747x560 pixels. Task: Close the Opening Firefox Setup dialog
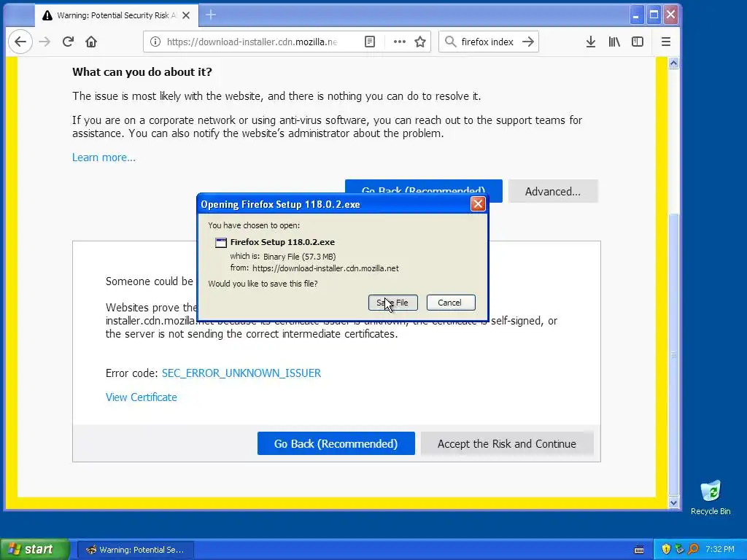coord(478,204)
